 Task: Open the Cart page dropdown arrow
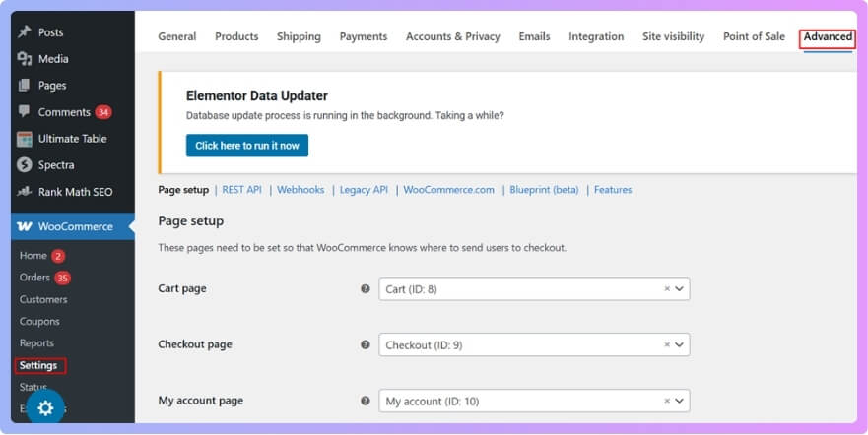(679, 288)
